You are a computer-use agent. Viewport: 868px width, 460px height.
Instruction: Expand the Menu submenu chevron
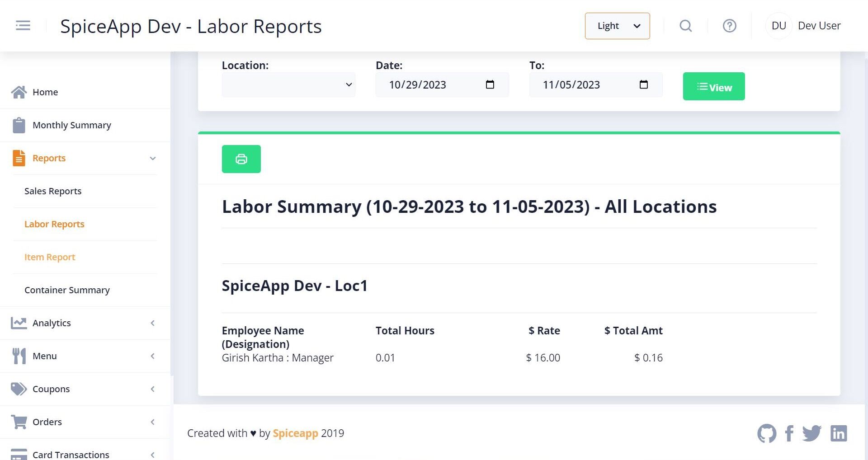tap(153, 356)
